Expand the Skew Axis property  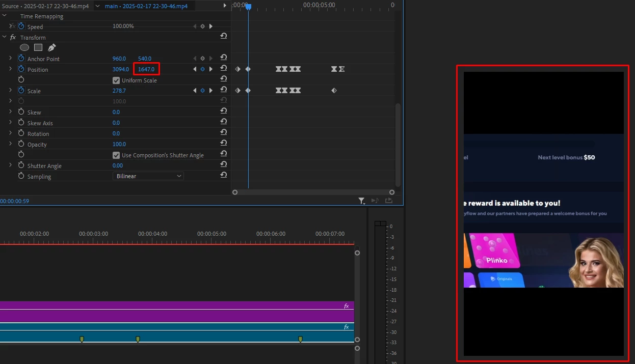pos(10,122)
